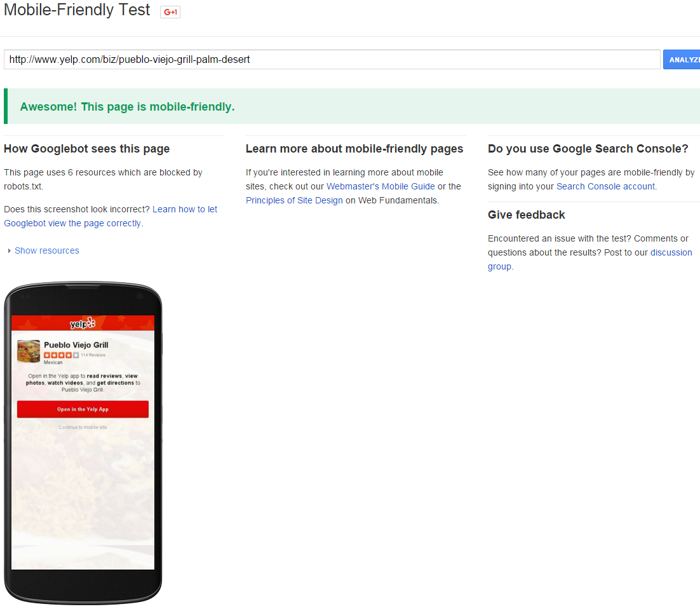Click the How Googlebot sees this page heading
700x609 pixels.
[x=87, y=149]
